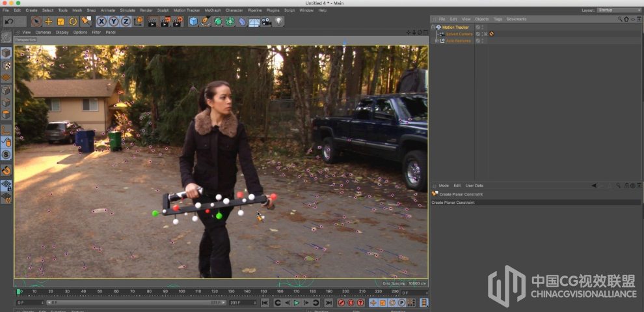
Task: Open Attribute Manager Mode menu
Action: tap(444, 186)
